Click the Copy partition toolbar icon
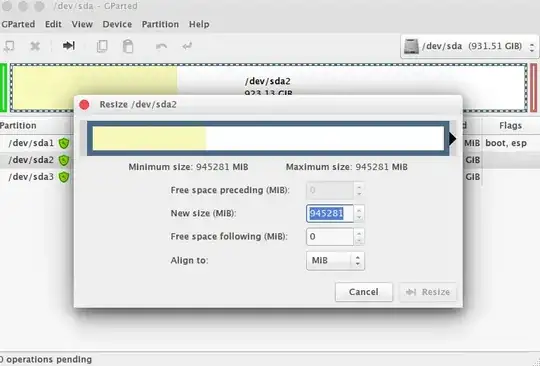 102,46
